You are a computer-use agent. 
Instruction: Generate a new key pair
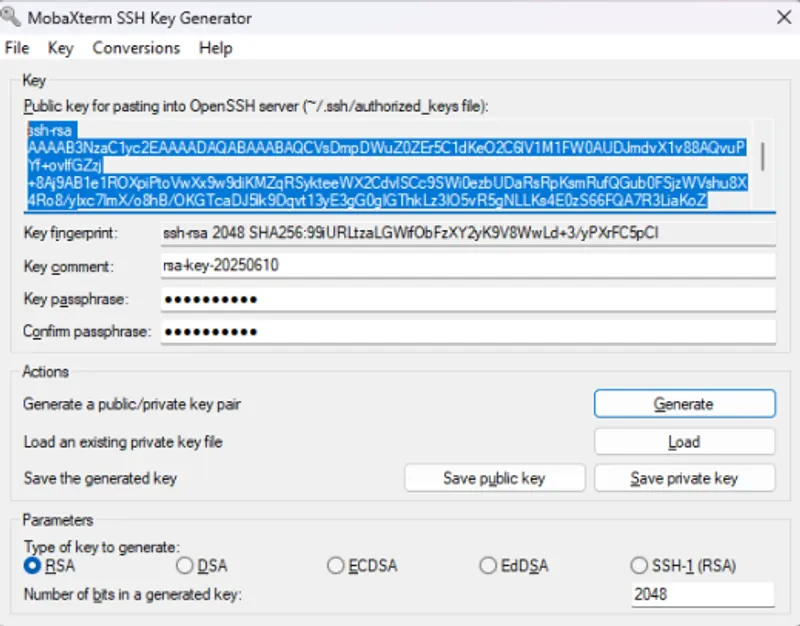[x=684, y=403]
